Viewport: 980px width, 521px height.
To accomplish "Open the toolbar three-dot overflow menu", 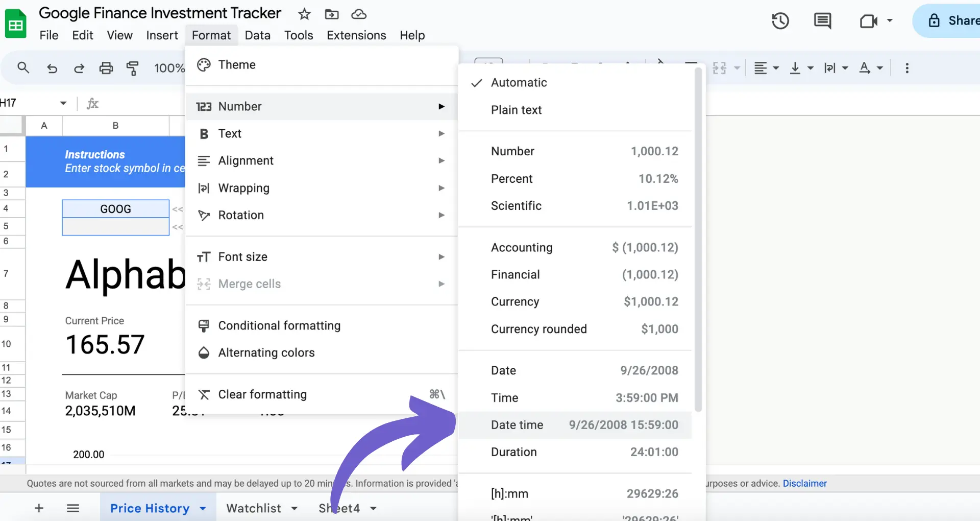I will click(x=907, y=68).
